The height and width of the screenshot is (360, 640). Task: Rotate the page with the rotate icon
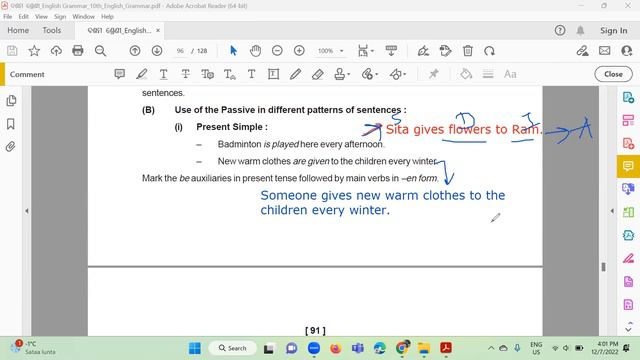click(x=489, y=51)
